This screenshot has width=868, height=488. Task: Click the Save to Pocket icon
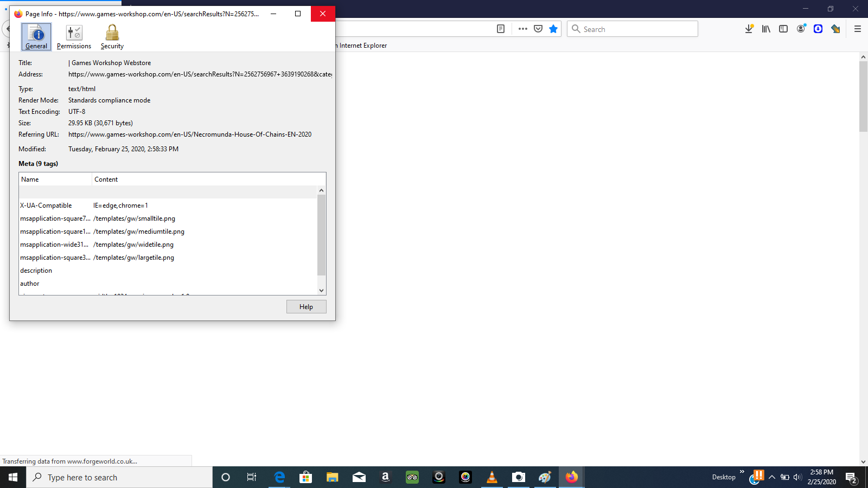(538, 29)
